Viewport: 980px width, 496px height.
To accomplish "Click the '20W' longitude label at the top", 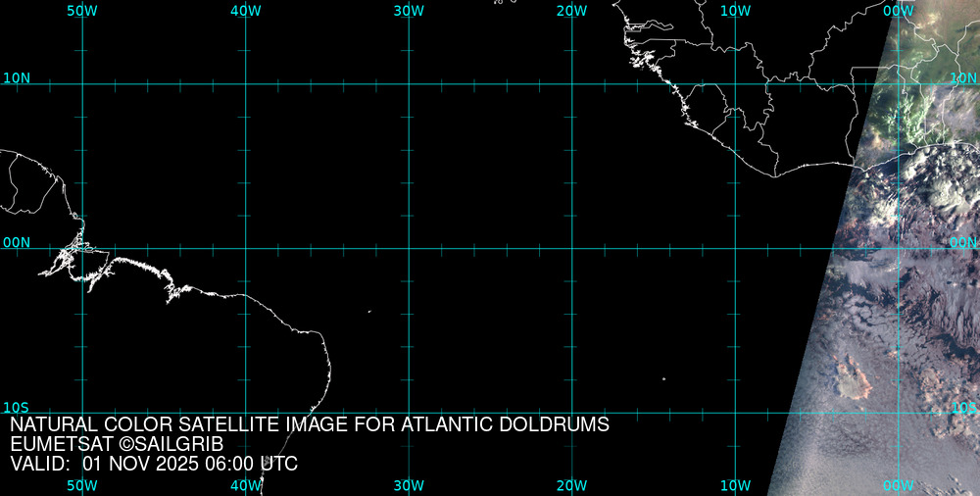I will (x=572, y=10).
